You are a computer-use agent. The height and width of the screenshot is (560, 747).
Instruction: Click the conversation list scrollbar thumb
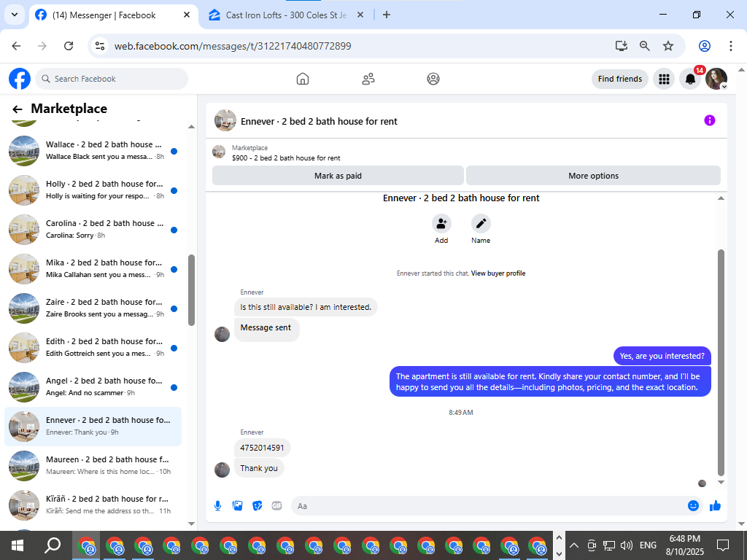pos(192,290)
